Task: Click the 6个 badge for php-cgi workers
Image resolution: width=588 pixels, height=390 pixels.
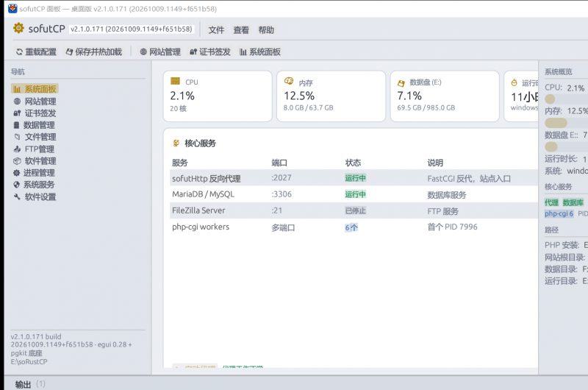Action: point(351,227)
